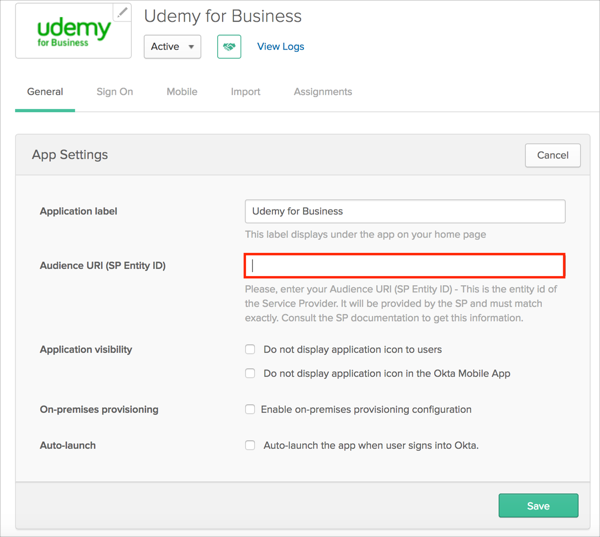
Task: Select the Assignments tab
Action: [x=322, y=92]
